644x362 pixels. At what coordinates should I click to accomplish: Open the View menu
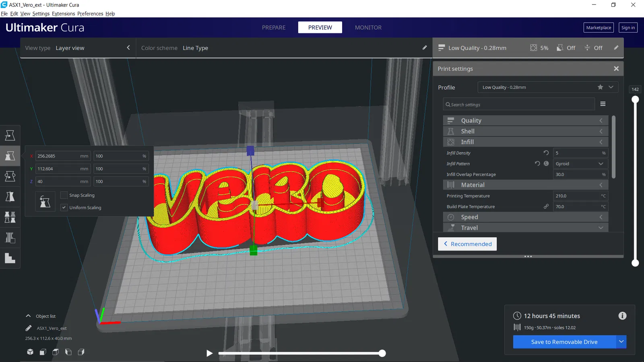(x=25, y=14)
